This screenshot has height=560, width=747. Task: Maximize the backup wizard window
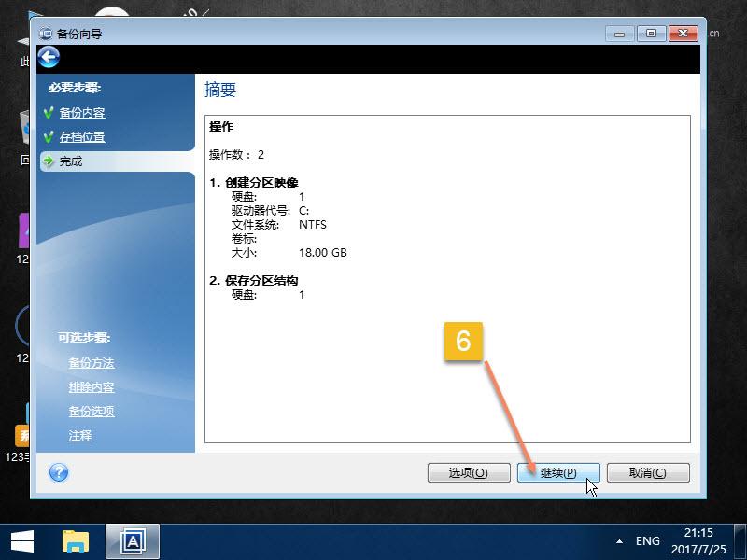click(651, 34)
